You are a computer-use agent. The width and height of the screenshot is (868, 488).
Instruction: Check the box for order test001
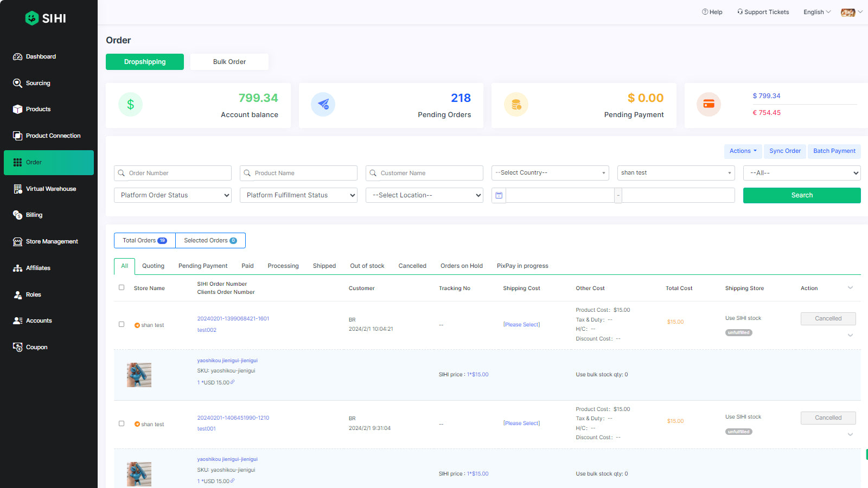click(122, 423)
